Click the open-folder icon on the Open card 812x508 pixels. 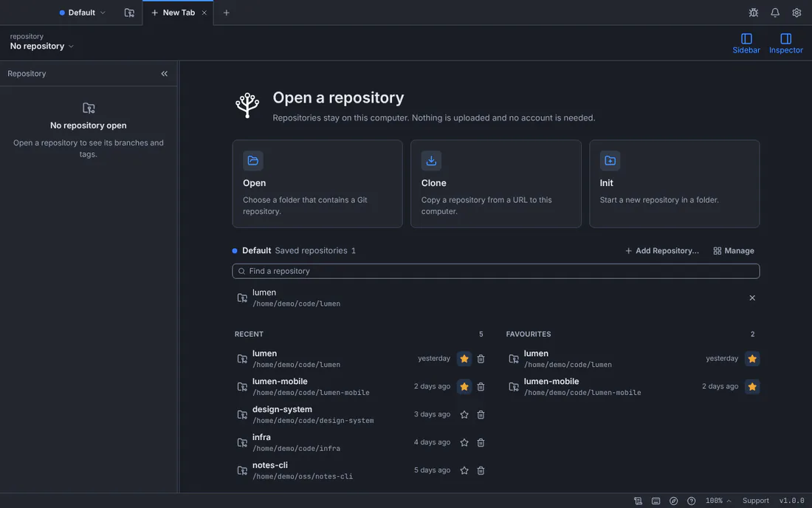[252, 160]
